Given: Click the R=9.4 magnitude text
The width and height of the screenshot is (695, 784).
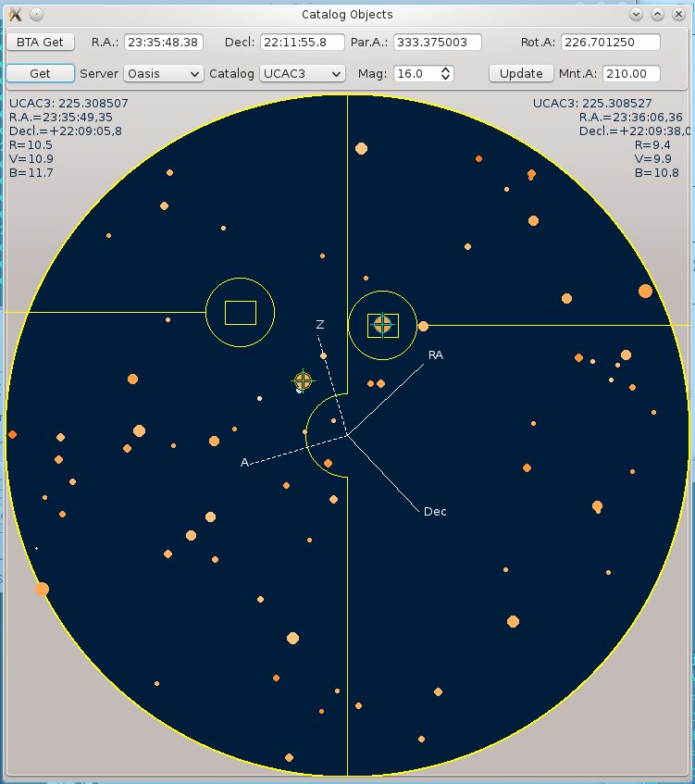Looking at the screenshot, I should (652, 145).
